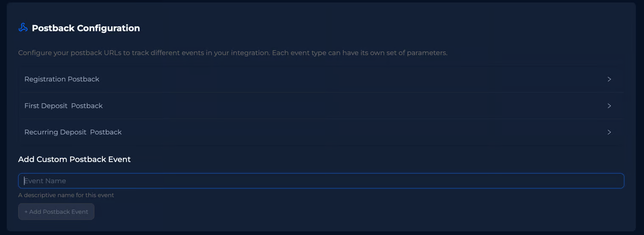
Task: Select the "Registration Postback" text label
Action: click(x=62, y=79)
